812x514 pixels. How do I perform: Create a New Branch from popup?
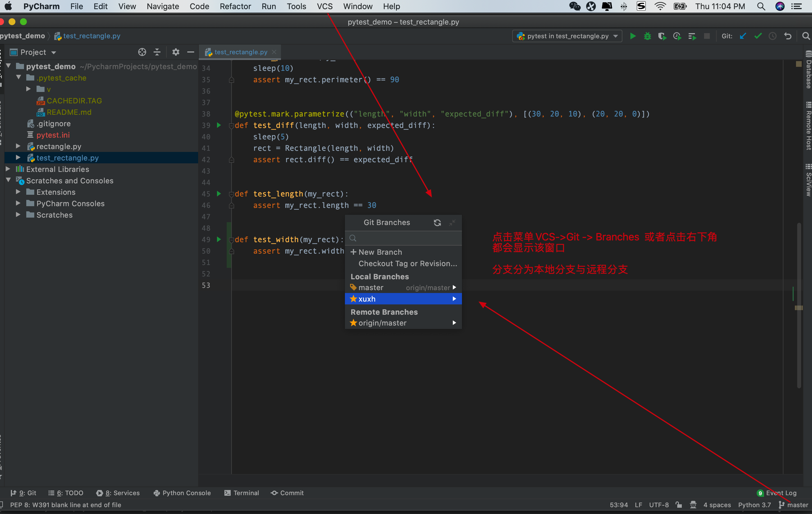(403, 252)
